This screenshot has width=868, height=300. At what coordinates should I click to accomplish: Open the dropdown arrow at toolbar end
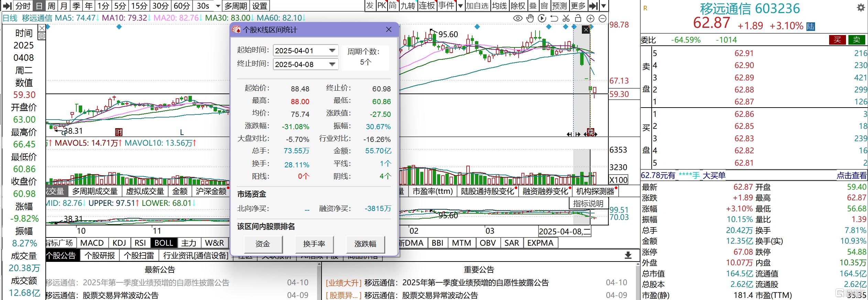(x=604, y=6)
